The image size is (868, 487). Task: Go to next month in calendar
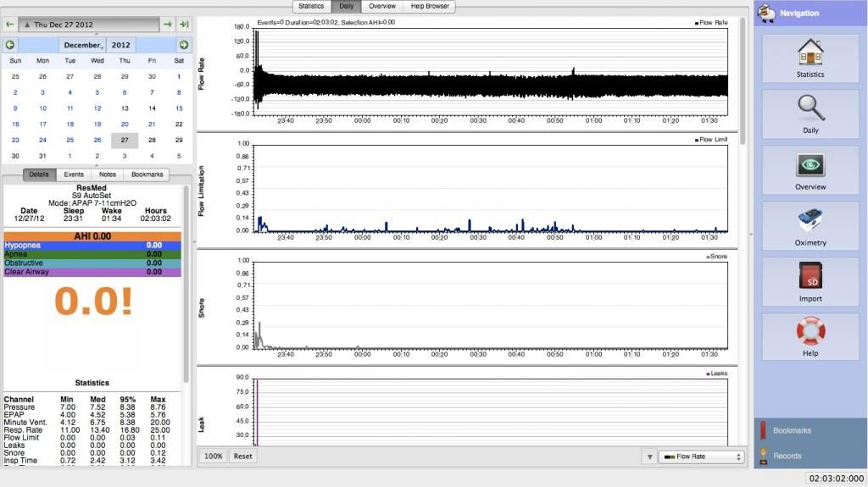pyautogui.click(x=183, y=44)
